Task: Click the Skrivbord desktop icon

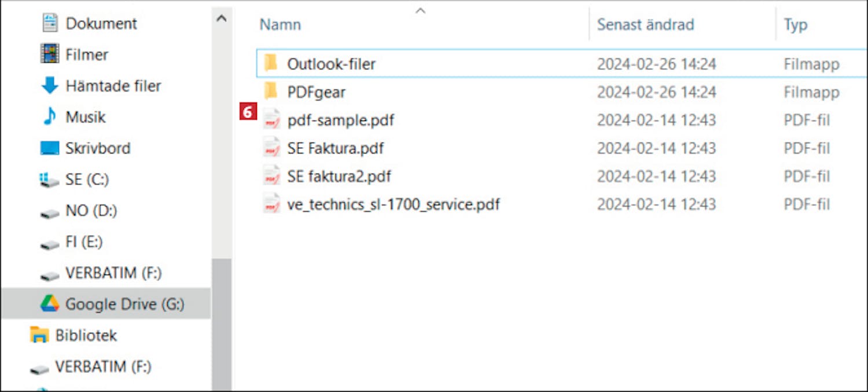Action: click(x=50, y=148)
